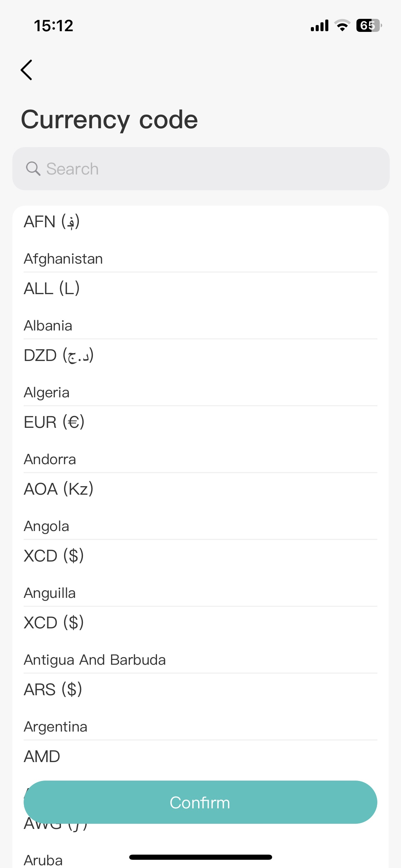Image resolution: width=401 pixels, height=868 pixels.
Task: Tap the back arrow icon
Action: tap(26, 70)
